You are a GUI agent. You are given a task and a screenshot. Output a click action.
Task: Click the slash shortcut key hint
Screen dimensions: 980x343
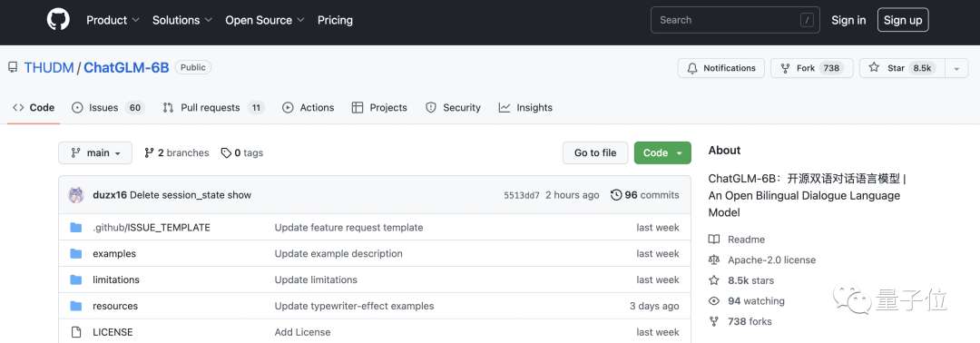coord(808,20)
